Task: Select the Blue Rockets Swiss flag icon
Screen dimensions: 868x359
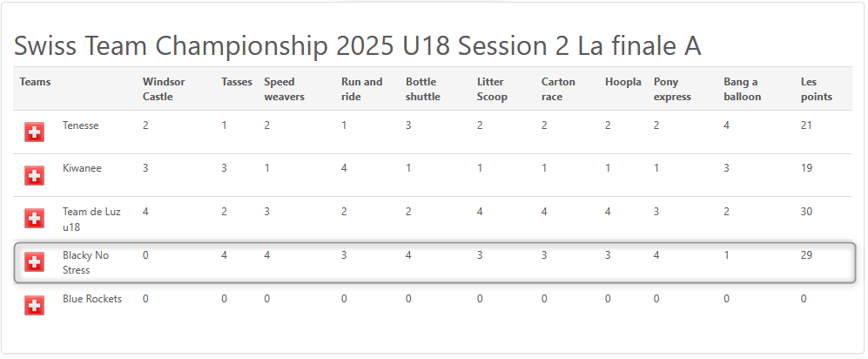Action: 34,305
